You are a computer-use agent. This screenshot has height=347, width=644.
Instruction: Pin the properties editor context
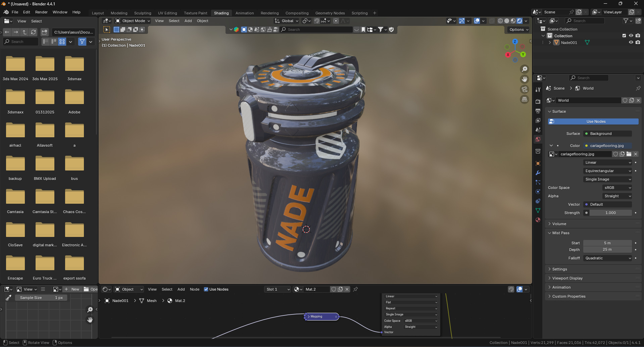(638, 88)
